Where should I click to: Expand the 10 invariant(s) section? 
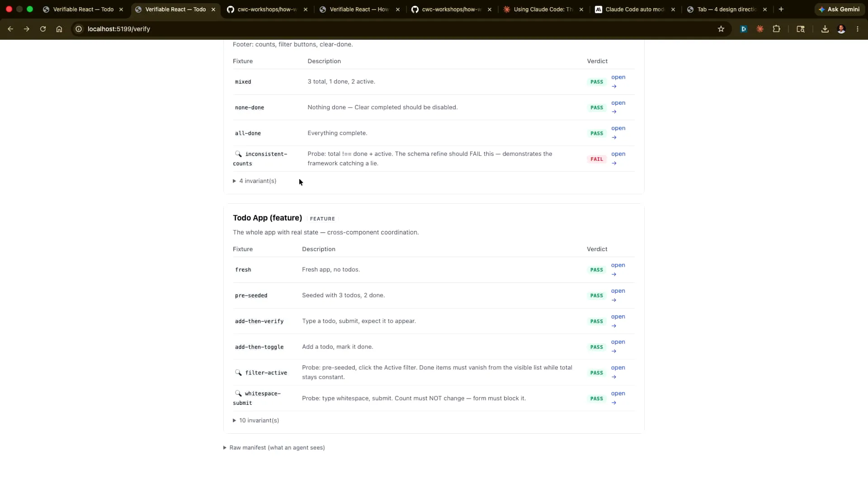(x=256, y=421)
